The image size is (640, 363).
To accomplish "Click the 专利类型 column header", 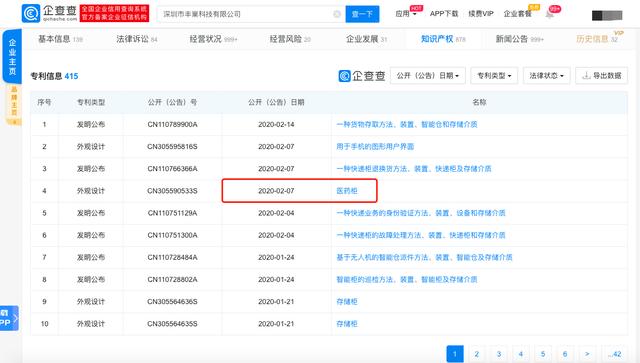I will point(91,102).
